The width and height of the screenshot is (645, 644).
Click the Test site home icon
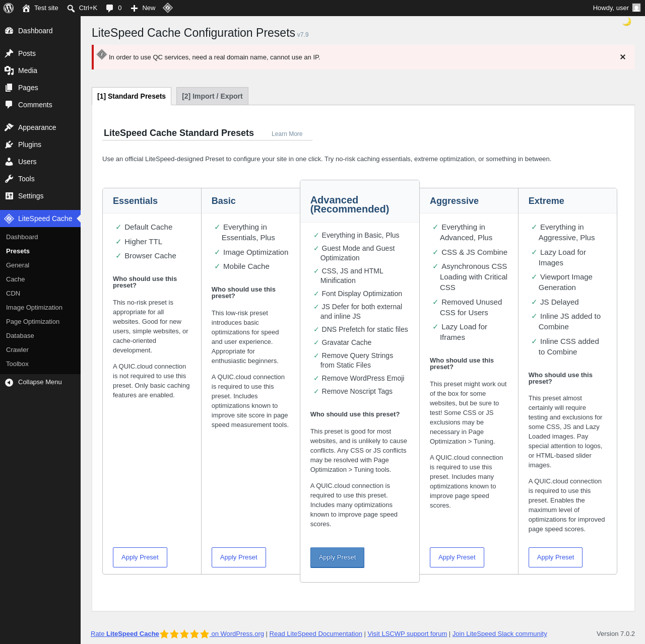point(26,8)
